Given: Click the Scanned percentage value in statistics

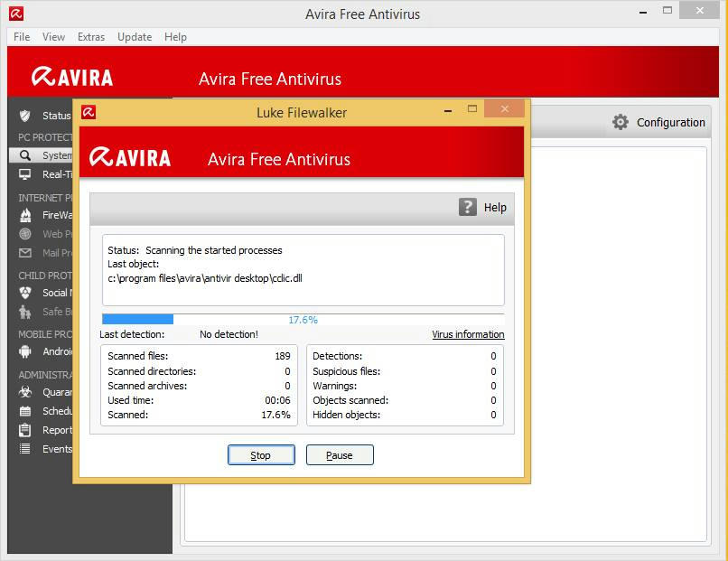Looking at the screenshot, I should (x=275, y=415).
